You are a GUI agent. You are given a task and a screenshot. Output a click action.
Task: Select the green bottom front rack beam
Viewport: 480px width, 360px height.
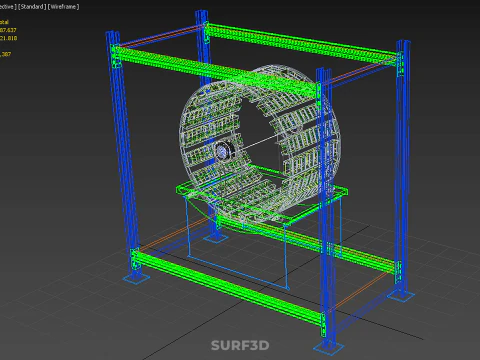point(228,287)
